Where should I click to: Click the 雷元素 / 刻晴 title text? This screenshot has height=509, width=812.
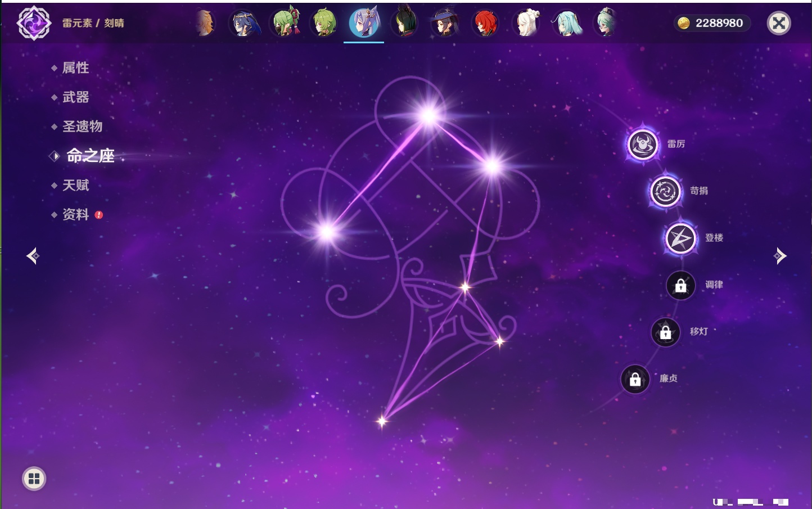coord(93,23)
